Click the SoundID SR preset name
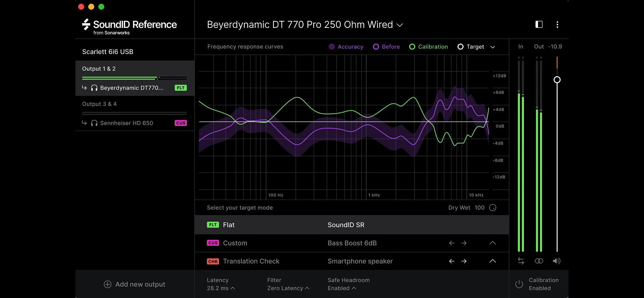This screenshot has height=298, width=644. [346, 225]
